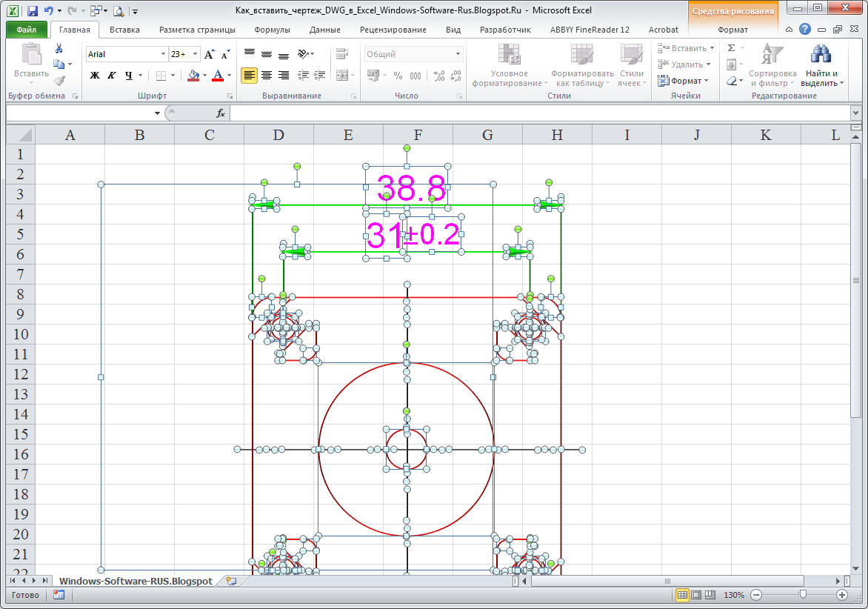
Task: Open Форматировать как таблицу gallery
Action: tap(582, 65)
